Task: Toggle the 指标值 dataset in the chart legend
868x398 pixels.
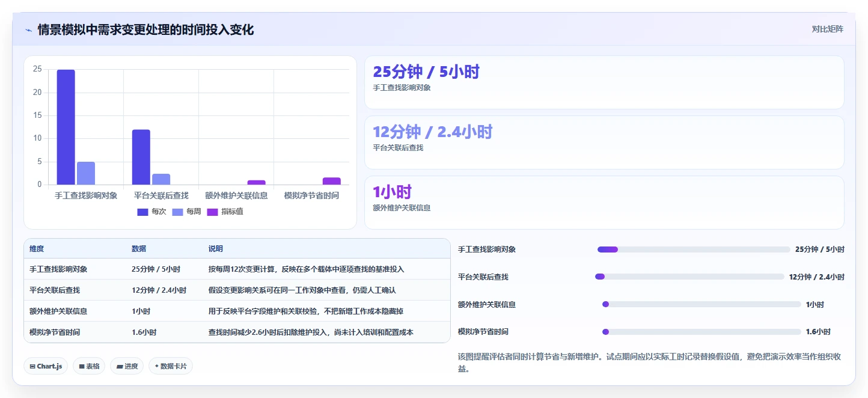Action: (x=225, y=212)
